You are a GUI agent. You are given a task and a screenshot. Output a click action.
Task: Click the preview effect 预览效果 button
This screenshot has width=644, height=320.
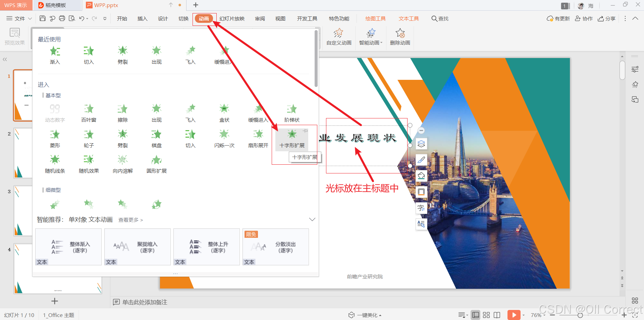[14, 37]
